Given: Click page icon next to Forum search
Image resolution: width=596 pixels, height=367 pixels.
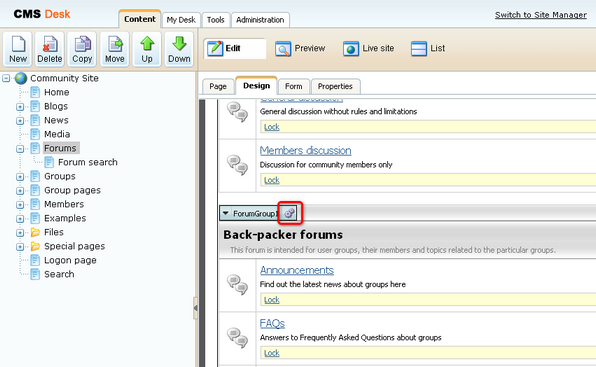Looking at the screenshot, I should [x=49, y=162].
